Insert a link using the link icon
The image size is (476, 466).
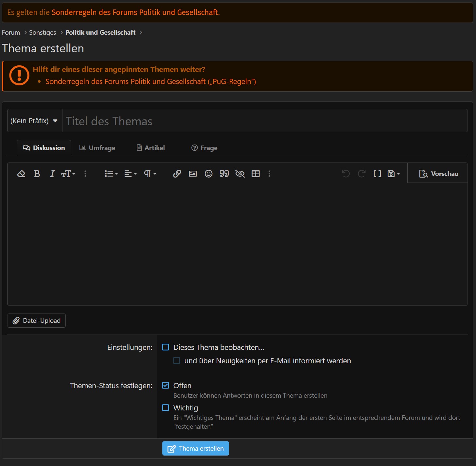coord(177,174)
